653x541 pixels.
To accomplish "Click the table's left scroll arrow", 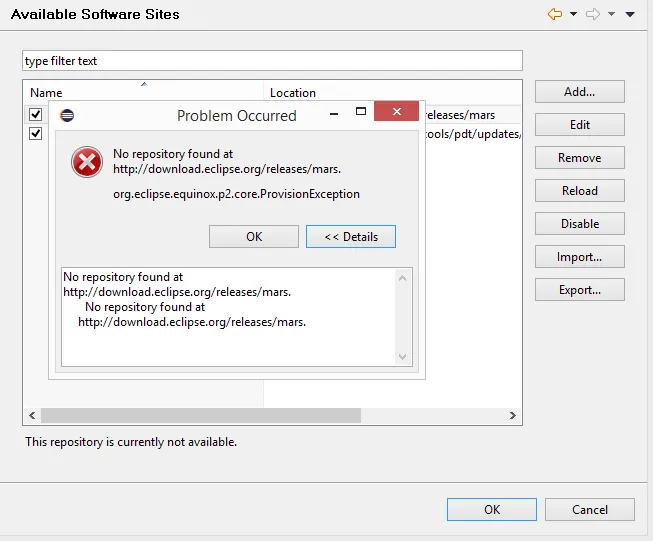I will 32,415.
